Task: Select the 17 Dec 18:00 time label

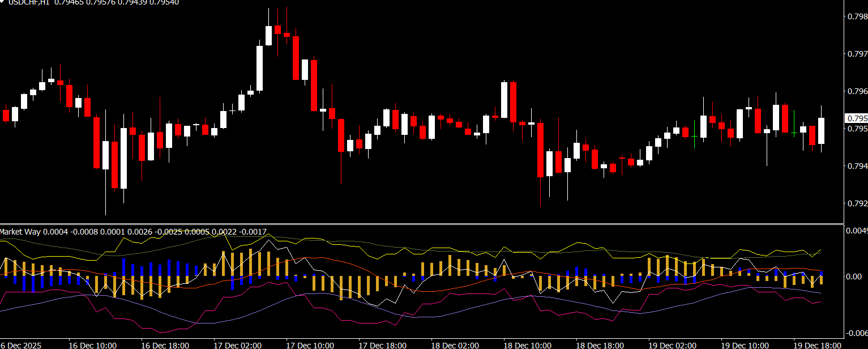Action: click(x=382, y=344)
